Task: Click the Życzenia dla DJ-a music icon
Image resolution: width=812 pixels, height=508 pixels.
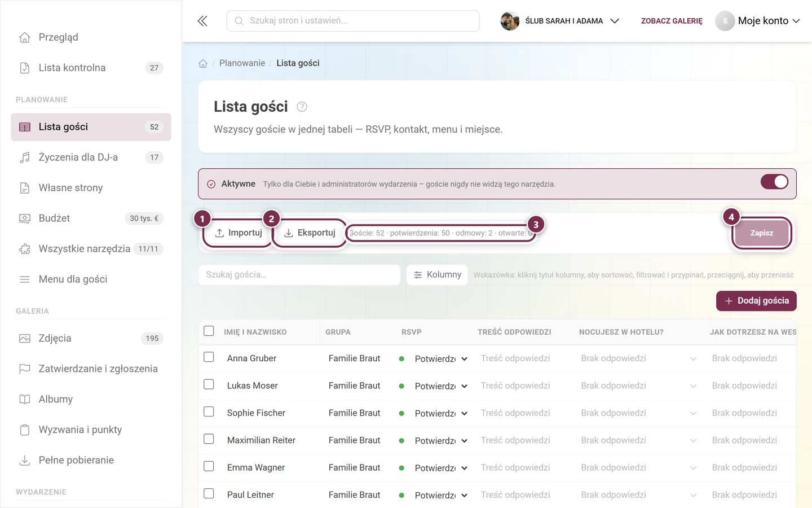Action: [25, 157]
